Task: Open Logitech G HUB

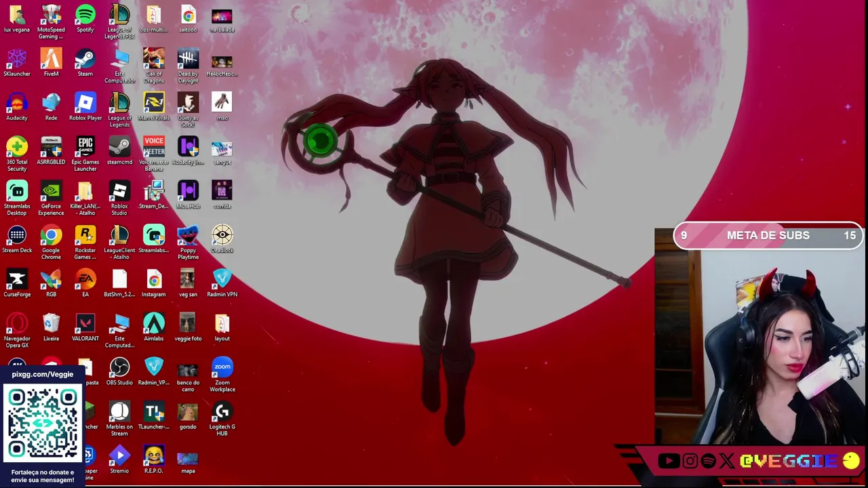Action: click(222, 418)
